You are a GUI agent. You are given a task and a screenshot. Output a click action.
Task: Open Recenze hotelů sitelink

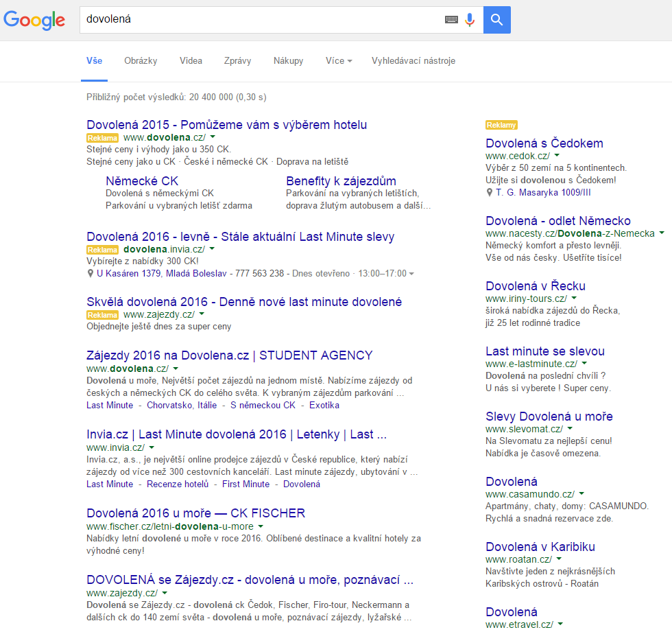tap(178, 484)
